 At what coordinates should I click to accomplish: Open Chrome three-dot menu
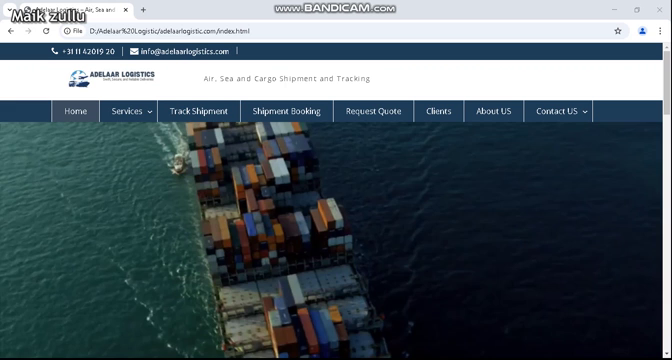[x=660, y=31]
